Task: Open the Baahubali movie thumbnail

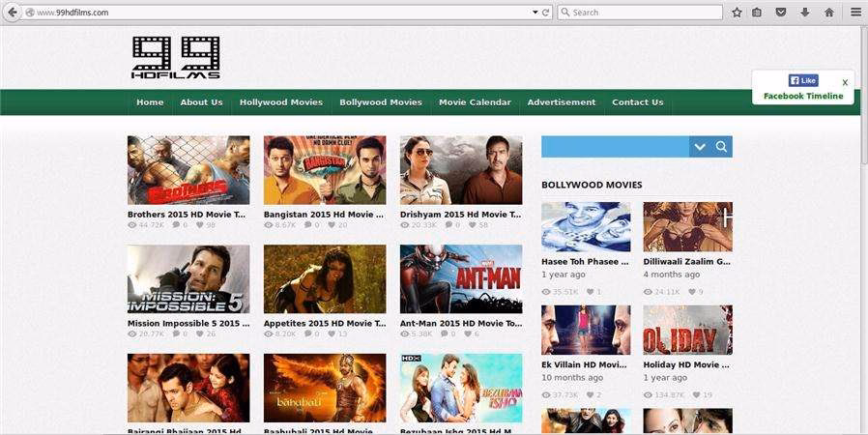Action: [x=325, y=388]
